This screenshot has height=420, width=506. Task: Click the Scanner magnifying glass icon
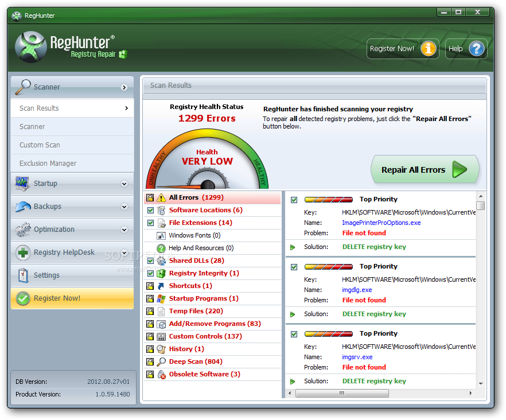coord(22,87)
